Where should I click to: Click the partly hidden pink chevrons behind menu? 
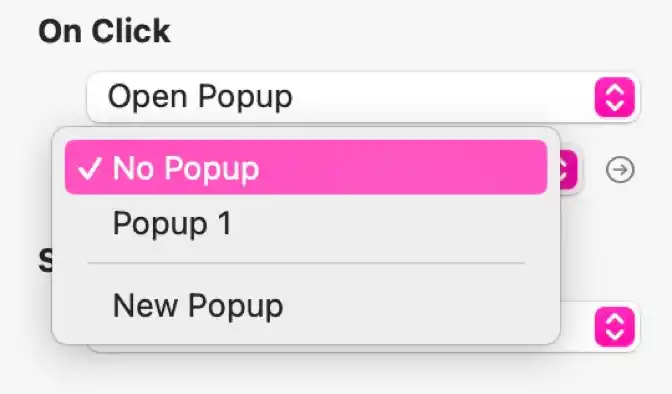point(569,170)
